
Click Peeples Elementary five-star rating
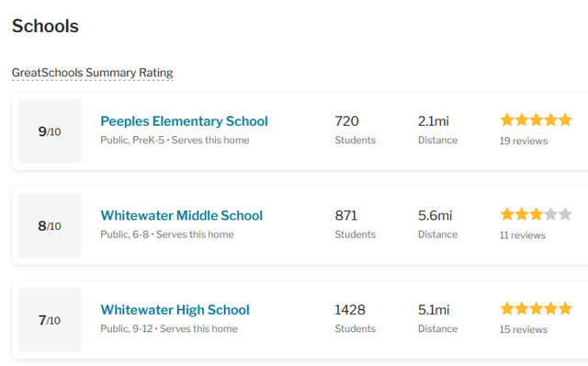click(536, 120)
